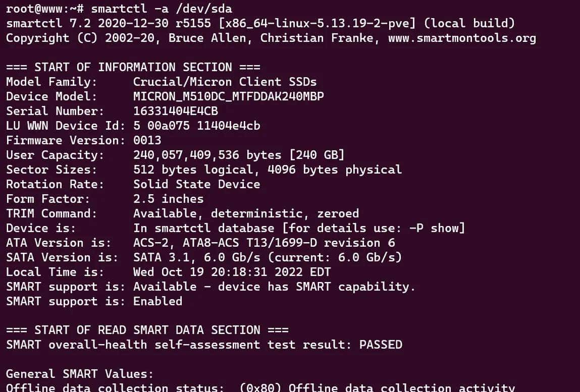Screen dimensions: 580x392
Task: Click the General SMART Values heading
Action: 80,374
